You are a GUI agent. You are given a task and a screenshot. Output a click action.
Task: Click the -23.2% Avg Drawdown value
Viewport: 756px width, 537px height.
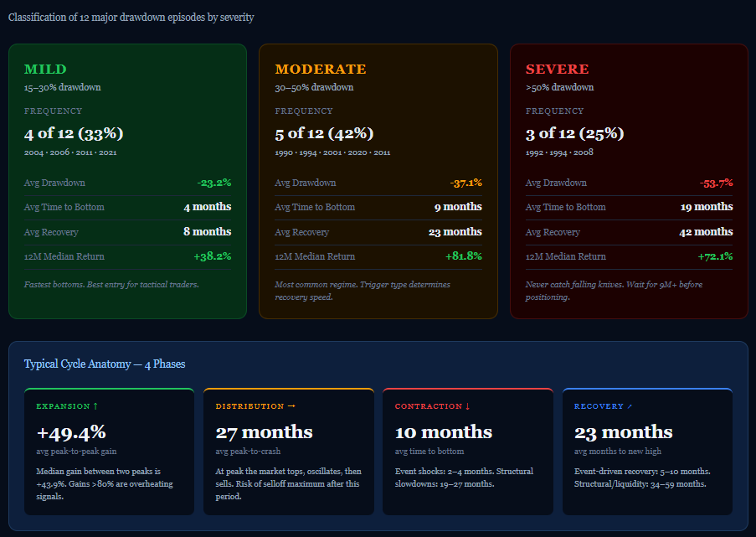[x=214, y=183]
